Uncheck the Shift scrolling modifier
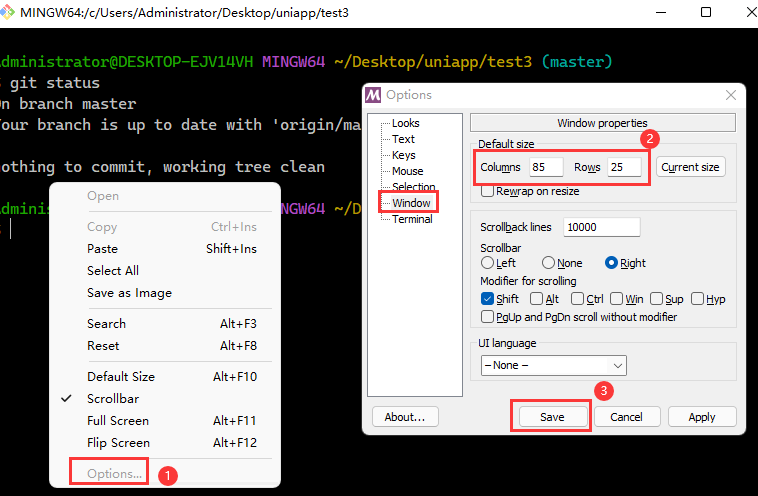 pyautogui.click(x=487, y=299)
